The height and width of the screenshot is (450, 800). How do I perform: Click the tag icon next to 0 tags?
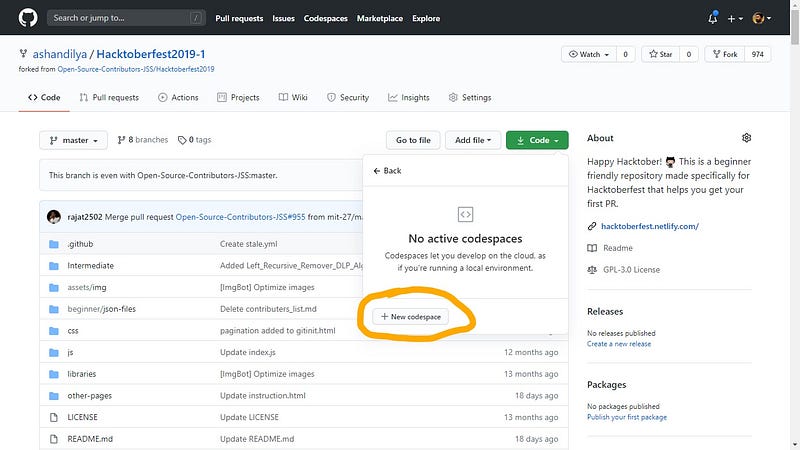[x=182, y=140]
